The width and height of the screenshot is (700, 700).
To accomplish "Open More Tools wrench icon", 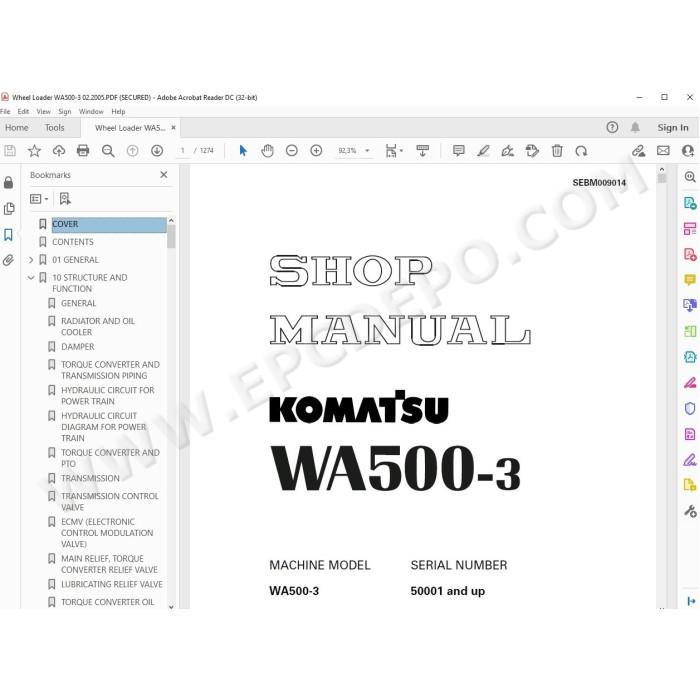I will point(690,510).
